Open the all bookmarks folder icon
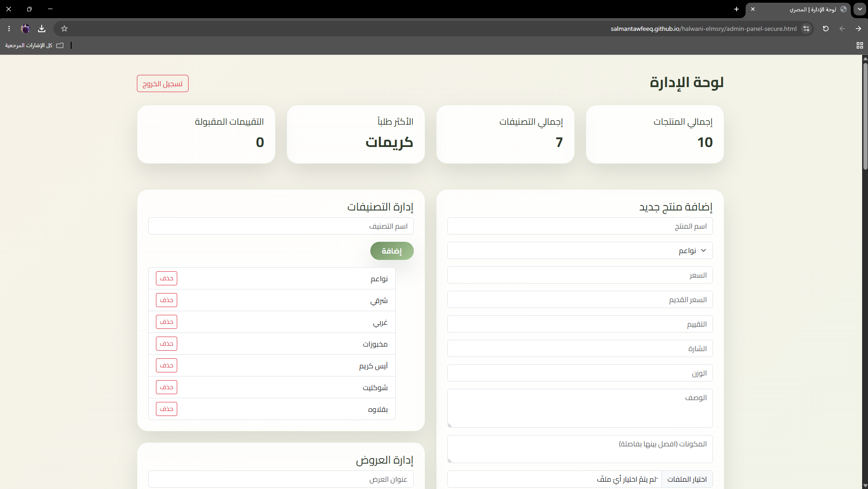 60,45
